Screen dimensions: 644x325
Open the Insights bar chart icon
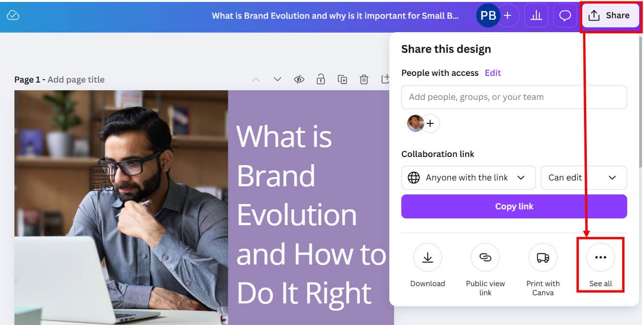(536, 16)
